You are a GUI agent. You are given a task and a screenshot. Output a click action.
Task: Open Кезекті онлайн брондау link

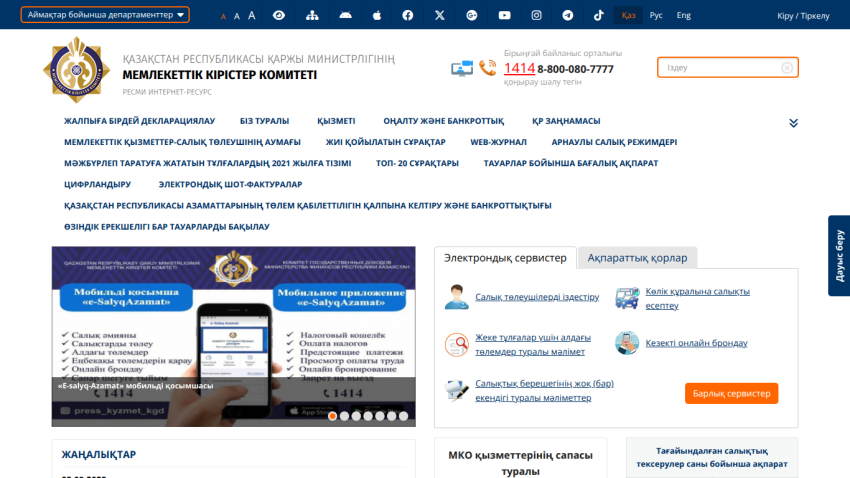pyautogui.click(x=697, y=343)
